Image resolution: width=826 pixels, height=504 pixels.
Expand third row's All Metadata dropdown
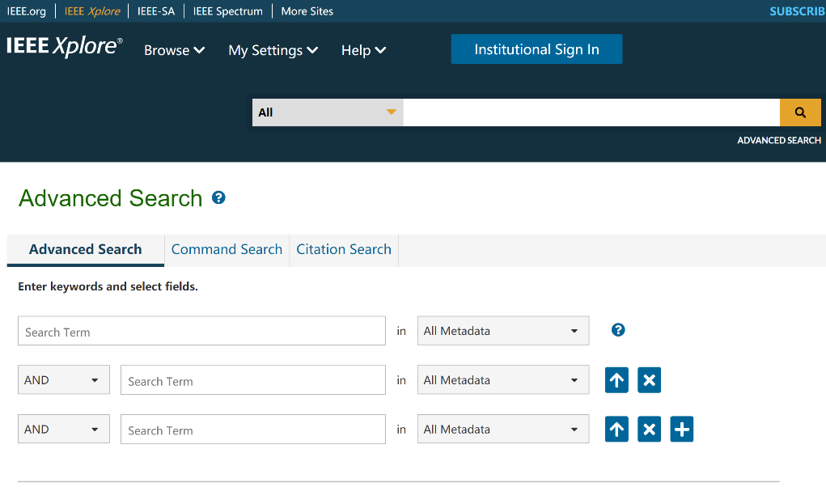pos(502,430)
